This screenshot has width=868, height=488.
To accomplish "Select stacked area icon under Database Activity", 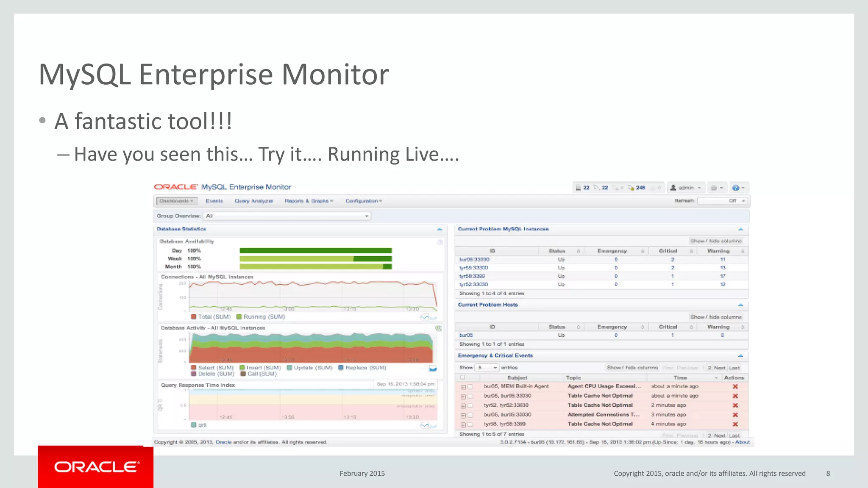I will click(x=433, y=369).
